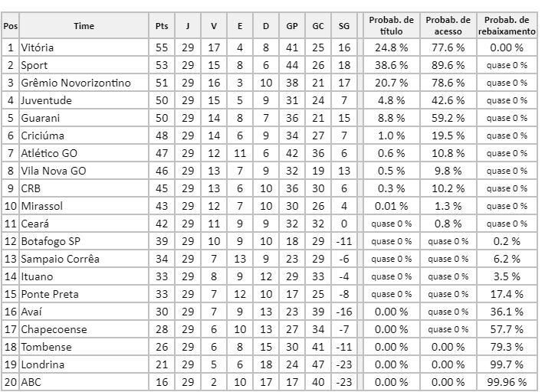Click the Atlético GO team name

[x=51, y=153]
